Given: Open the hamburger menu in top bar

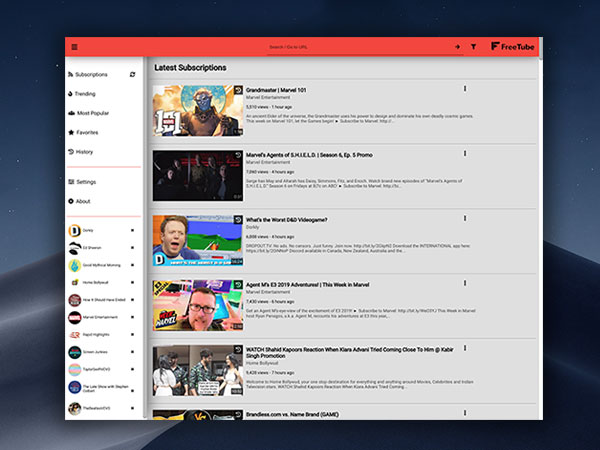Looking at the screenshot, I should point(75,47).
